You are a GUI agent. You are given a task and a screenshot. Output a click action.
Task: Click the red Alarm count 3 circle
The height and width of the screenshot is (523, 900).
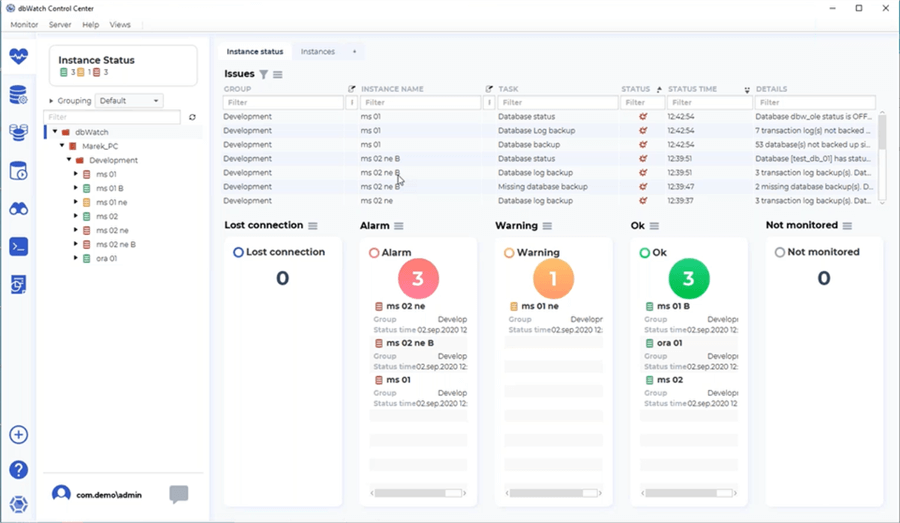418,278
